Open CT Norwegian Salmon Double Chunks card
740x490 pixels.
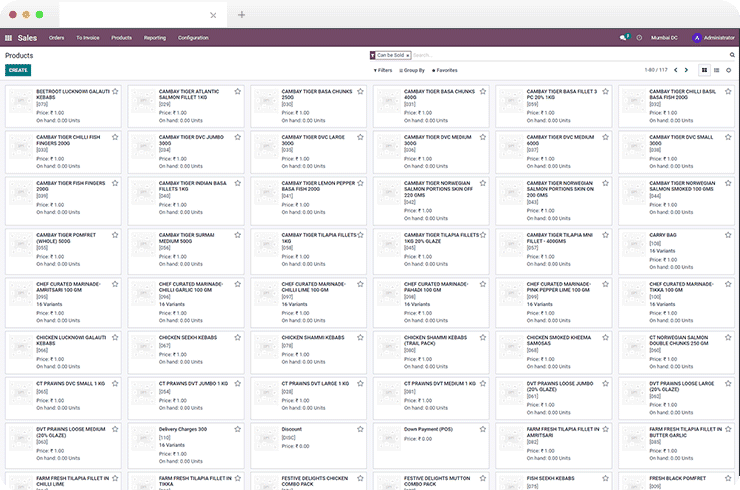pyautogui.click(x=676, y=352)
